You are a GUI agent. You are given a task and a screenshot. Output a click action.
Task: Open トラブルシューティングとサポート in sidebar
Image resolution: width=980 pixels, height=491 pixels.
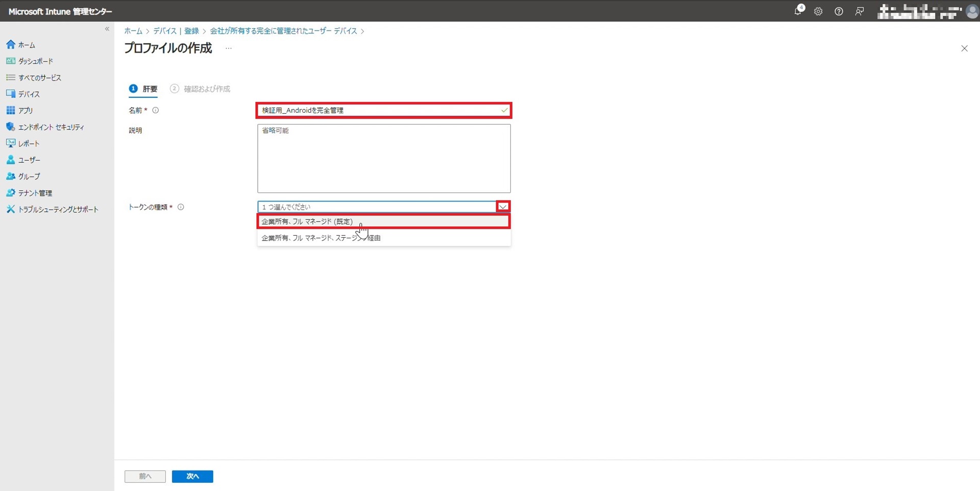58,209
